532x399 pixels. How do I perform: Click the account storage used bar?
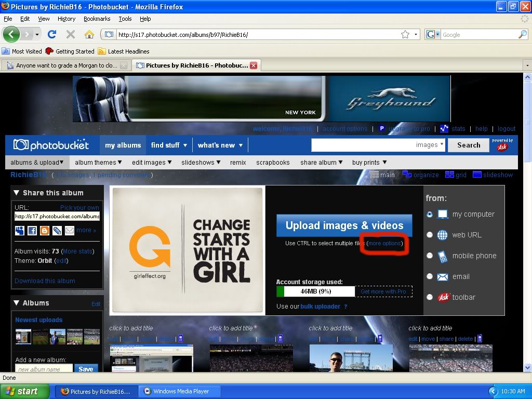coord(315,291)
